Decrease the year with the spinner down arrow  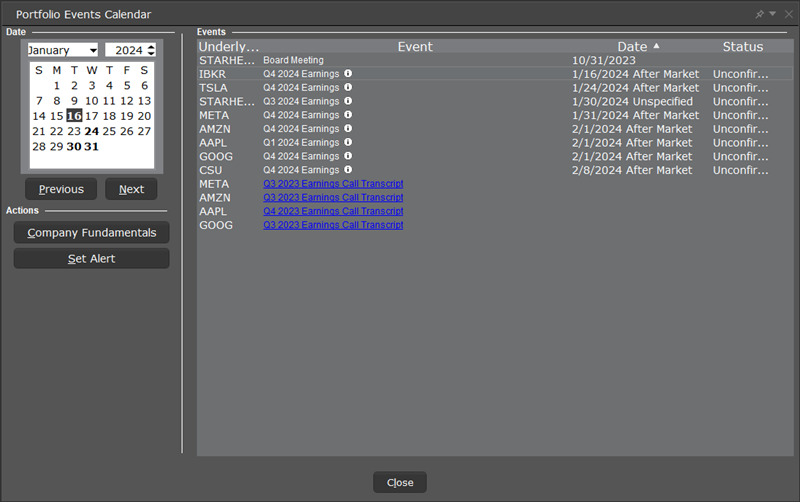pyautogui.click(x=151, y=53)
